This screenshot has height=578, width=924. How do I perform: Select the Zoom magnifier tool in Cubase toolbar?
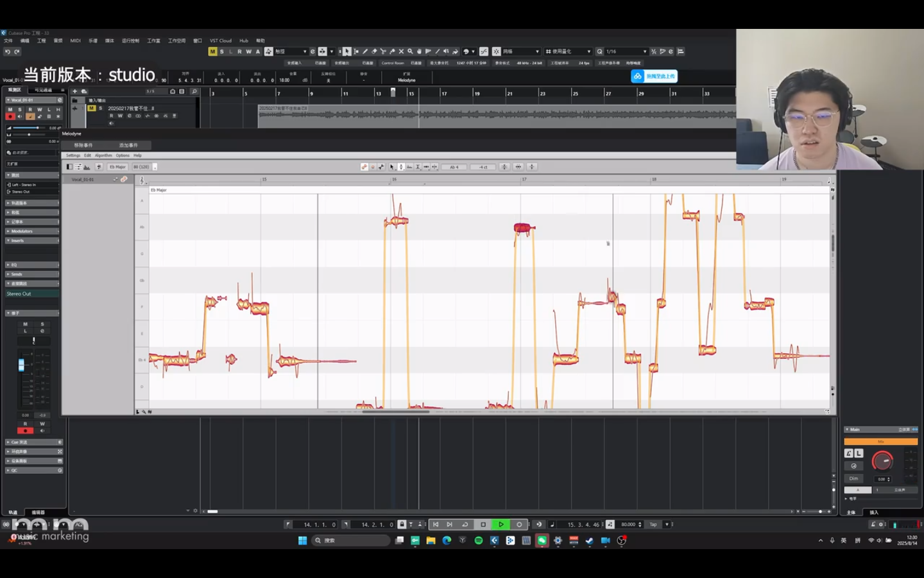pos(410,51)
